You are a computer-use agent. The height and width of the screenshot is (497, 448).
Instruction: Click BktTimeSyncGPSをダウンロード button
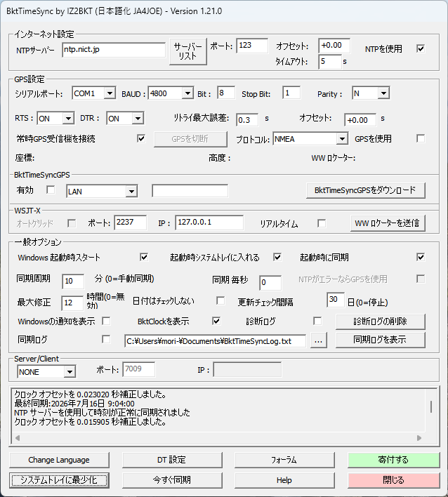(x=366, y=190)
